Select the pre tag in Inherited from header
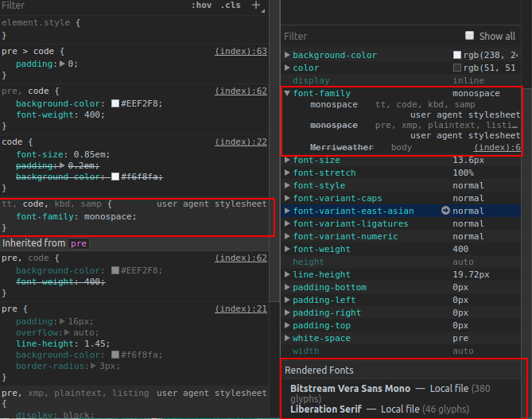This screenshot has height=419, width=532. pyautogui.click(x=79, y=243)
